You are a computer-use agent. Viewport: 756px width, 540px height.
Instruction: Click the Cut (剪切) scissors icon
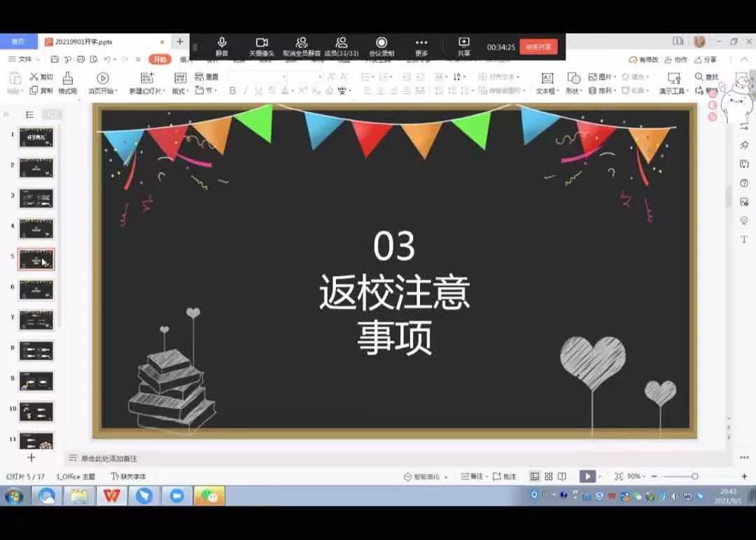coord(40,76)
